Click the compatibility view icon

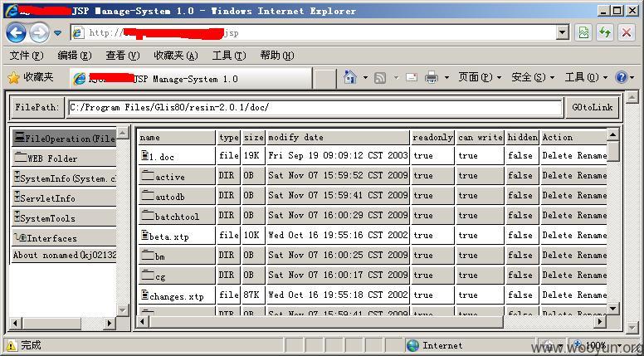click(x=583, y=32)
